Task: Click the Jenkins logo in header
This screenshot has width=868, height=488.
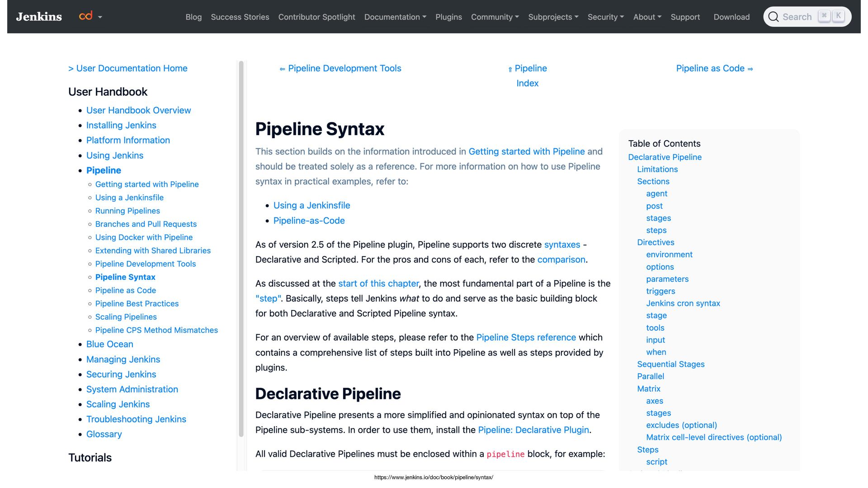Action: pyautogui.click(x=39, y=17)
